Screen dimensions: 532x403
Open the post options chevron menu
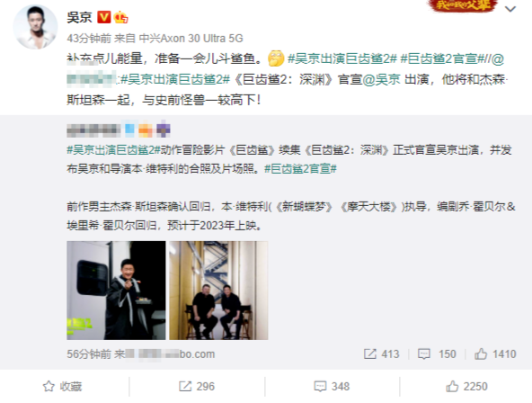click(x=510, y=9)
